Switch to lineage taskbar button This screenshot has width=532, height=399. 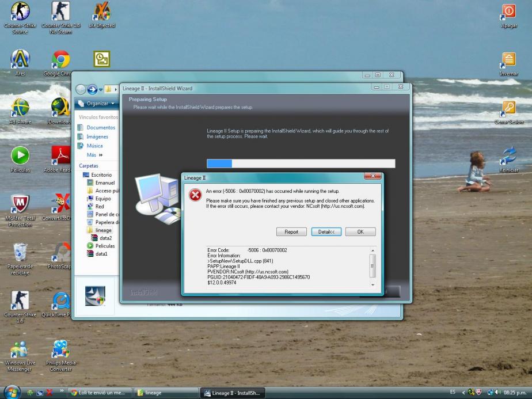pos(166,393)
